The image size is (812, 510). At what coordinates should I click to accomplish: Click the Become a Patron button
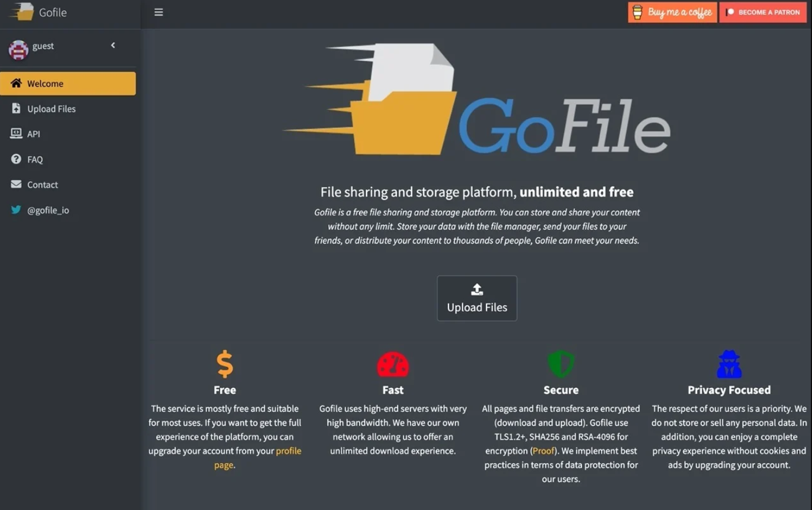tap(763, 12)
